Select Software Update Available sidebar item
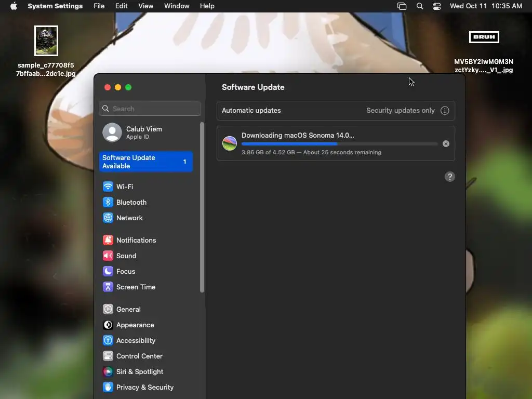Image resolution: width=532 pixels, height=399 pixels. coord(145,162)
